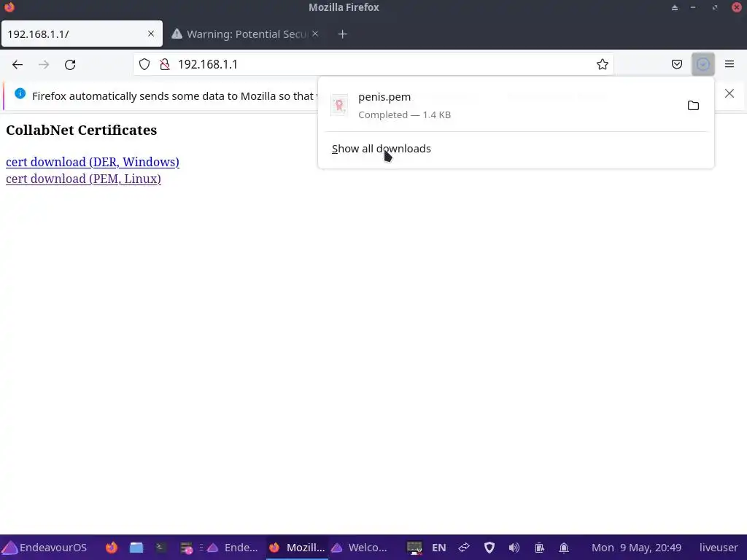Open the EN keyboard layout indicator
The image size is (747, 560).
point(438,548)
